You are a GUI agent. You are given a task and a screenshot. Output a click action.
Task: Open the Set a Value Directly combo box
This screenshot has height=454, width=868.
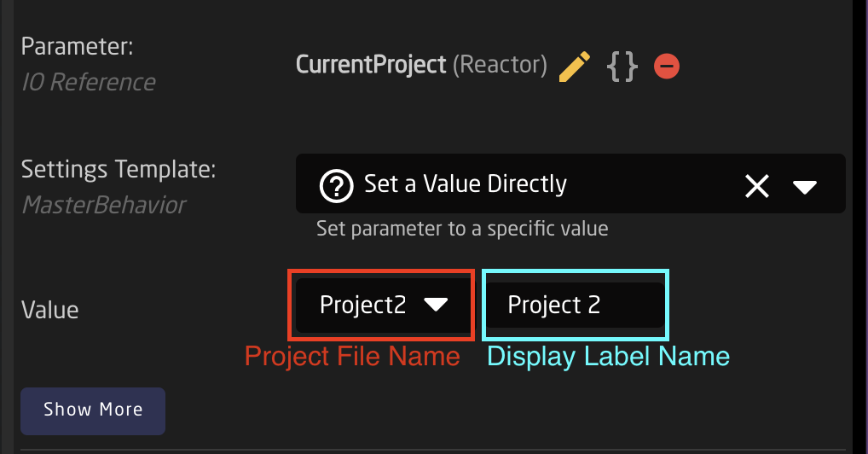pyautogui.click(x=570, y=183)
